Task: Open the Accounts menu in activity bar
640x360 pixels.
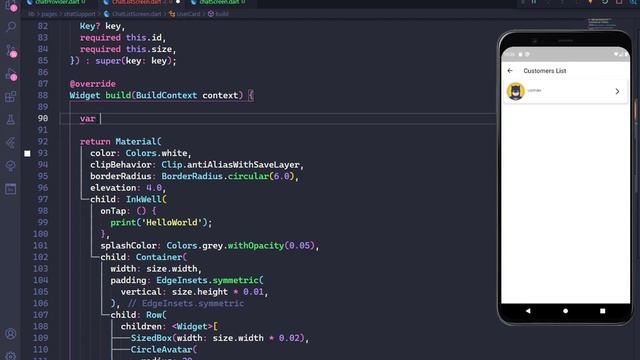Action: [x=11, y=334]
